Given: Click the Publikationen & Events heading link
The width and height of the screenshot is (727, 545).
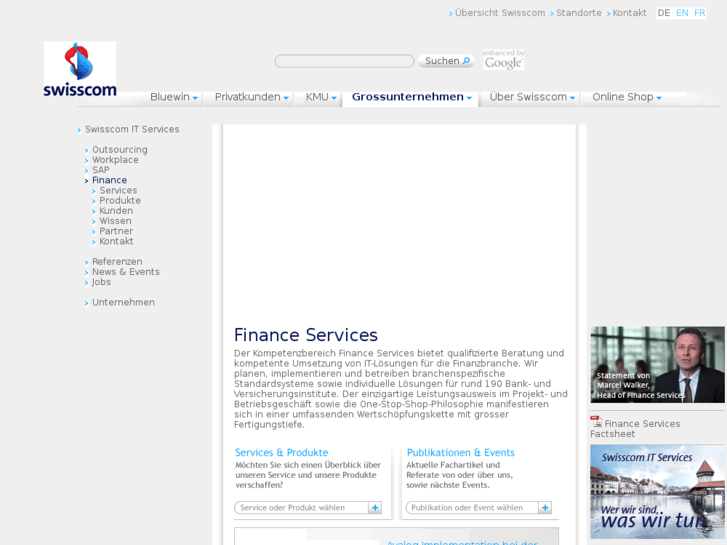Looking at the screenshot, I should (x=460, y=453).
